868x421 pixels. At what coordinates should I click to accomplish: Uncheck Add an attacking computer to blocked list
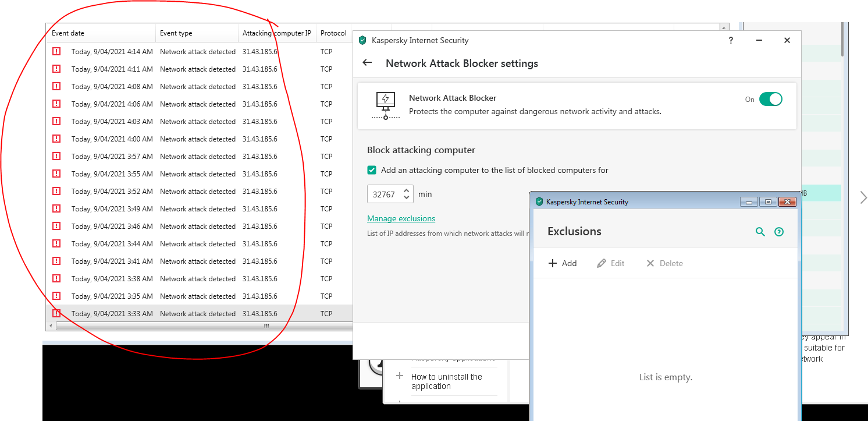pos(372,170)
